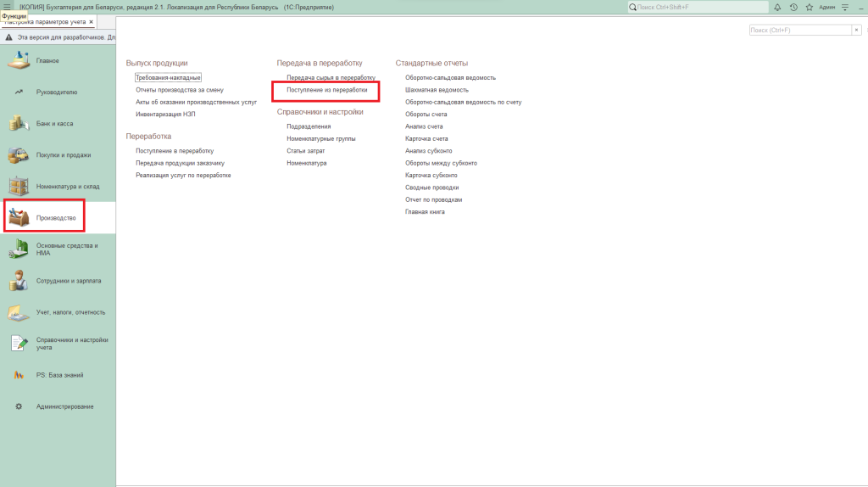Select the Производство section
This screenshot has height=487, width=868.
[55, 218]
